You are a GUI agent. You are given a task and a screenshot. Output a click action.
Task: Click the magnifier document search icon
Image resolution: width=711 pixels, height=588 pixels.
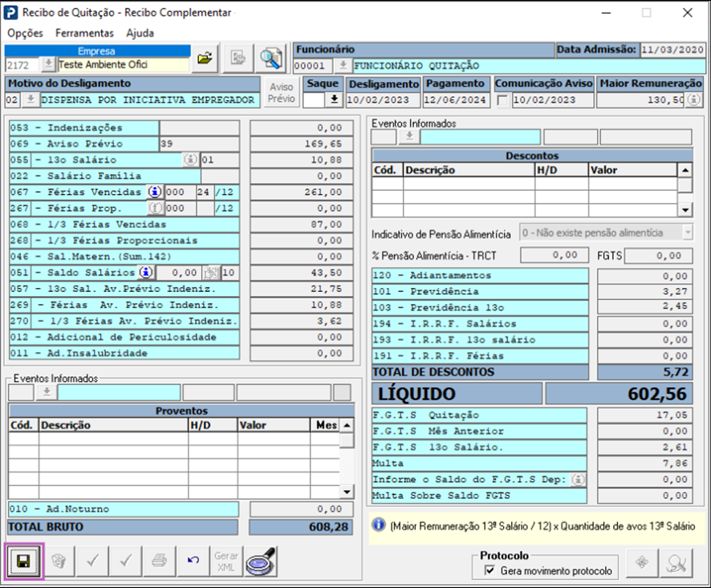(x=271, y=58)
